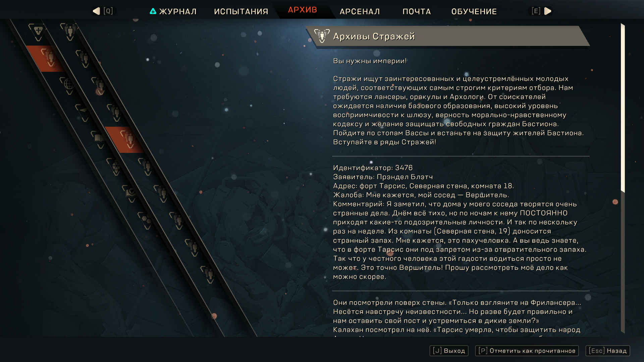The image size is (644, 362).
Task: Click Отметить как прочитанное
Action: tap(527, 351)
